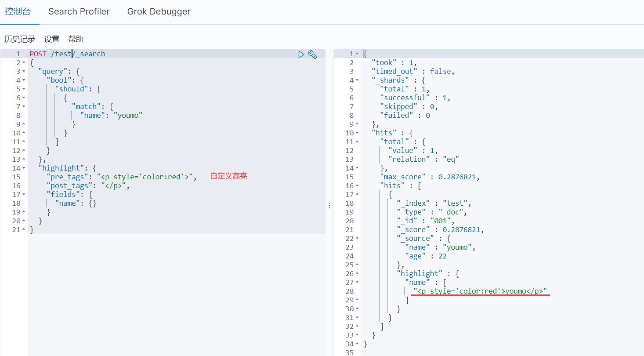Screen dimensions: 644x356
Task: Collapse the "match" block on request line 7
Action: [x=24, y=107]
